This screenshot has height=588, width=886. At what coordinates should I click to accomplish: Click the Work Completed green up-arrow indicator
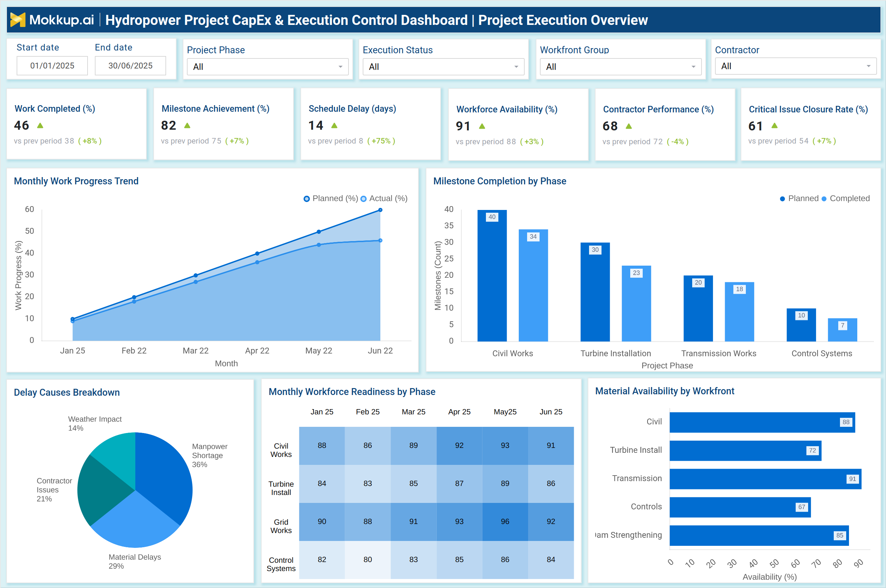pyautogui.click(x=40, y=126)
